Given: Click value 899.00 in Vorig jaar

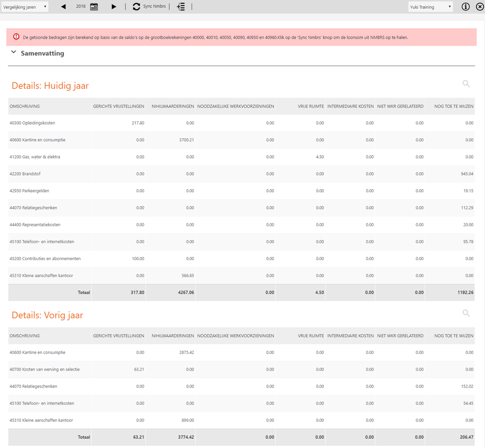Looking at the screenshot, I should [x=188, y=420].
